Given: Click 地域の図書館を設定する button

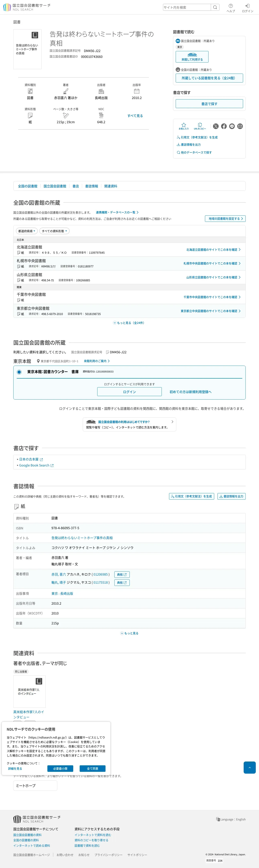Looking at the screenshot, I should (225, 219).
